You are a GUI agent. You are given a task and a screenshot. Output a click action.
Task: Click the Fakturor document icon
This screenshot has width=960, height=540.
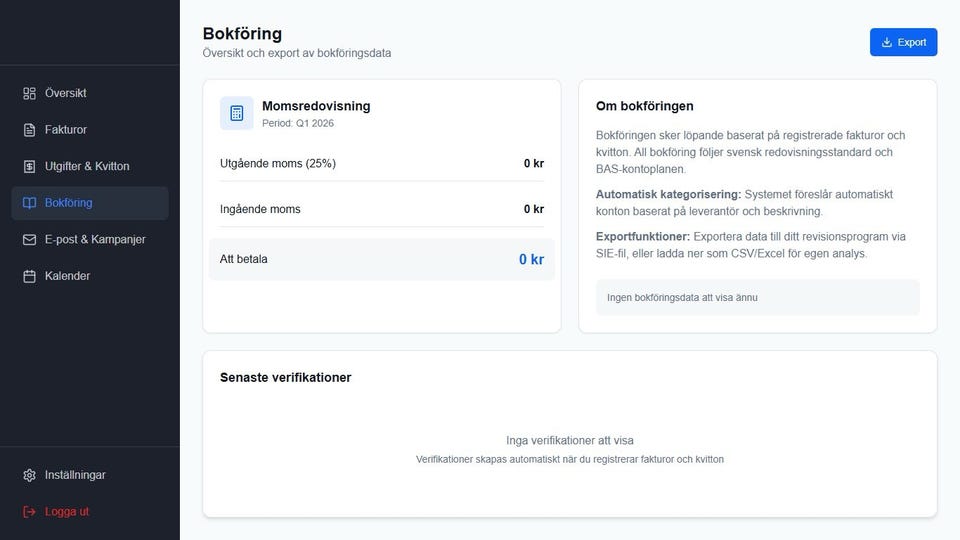29,130
